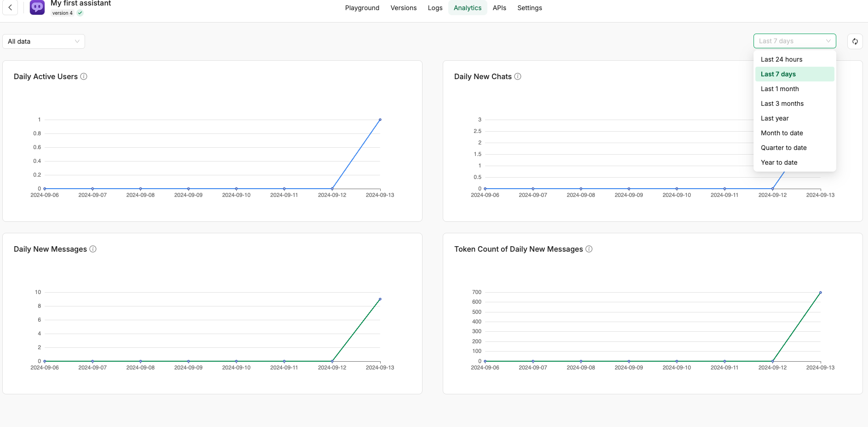
Task: Choose Last 1 month option
Action: coord(794,89)
